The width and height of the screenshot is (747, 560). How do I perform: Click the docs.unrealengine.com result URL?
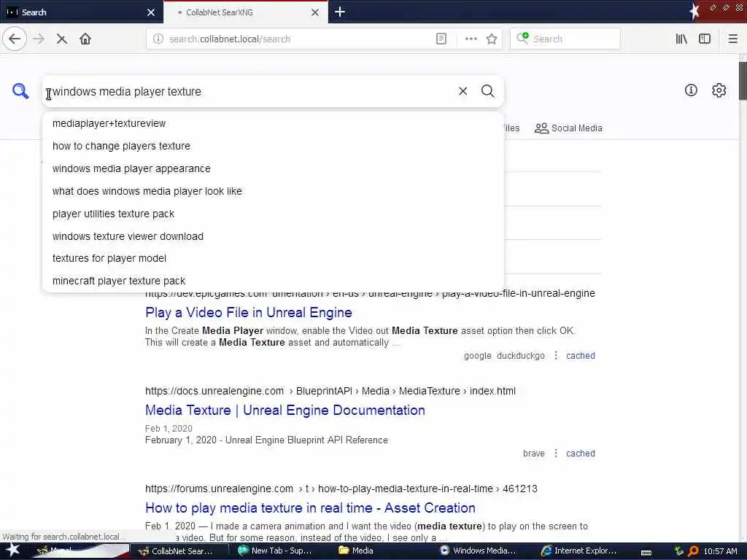click(330, 391)
